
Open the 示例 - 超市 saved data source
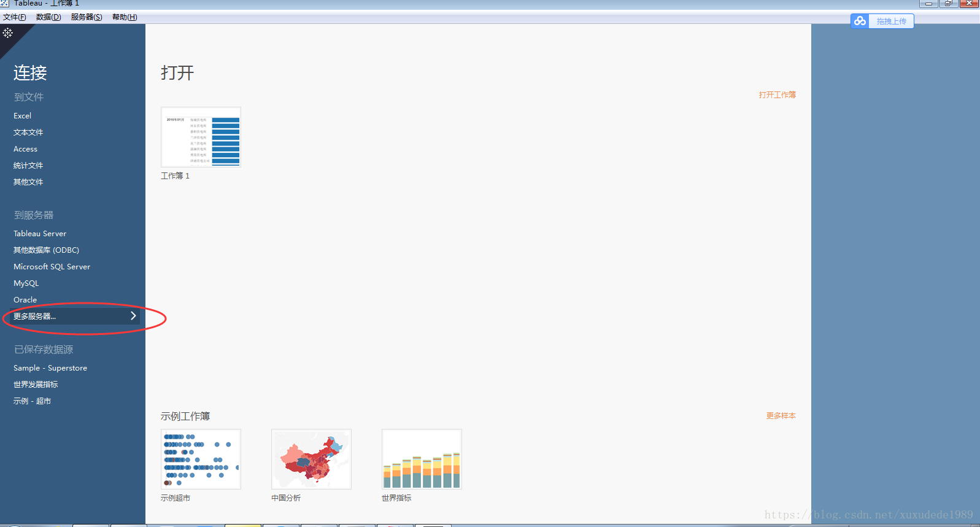pyautogui.click(x=33, y=401)
